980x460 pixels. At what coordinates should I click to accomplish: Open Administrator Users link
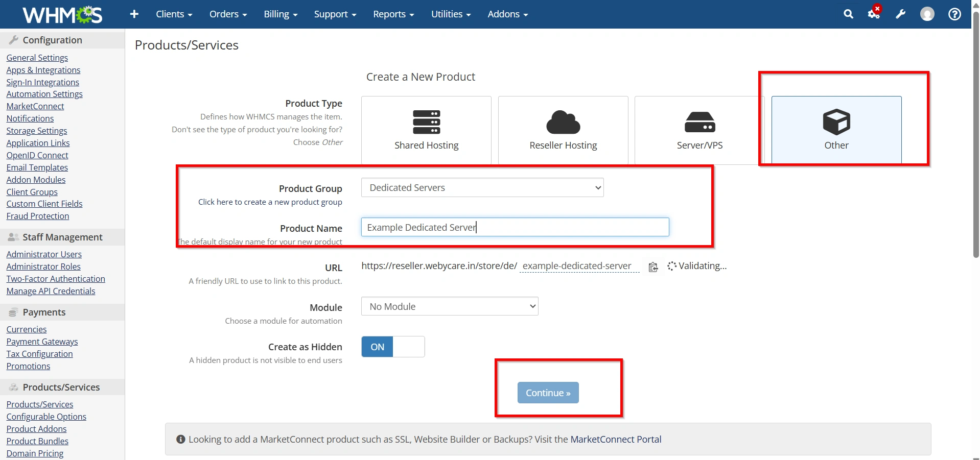click(44, 254)
